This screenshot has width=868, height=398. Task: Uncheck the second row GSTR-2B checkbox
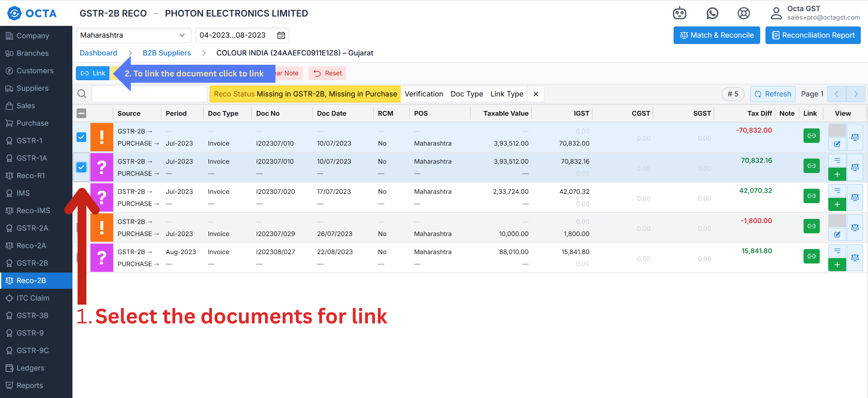click(x=81, y=167)
